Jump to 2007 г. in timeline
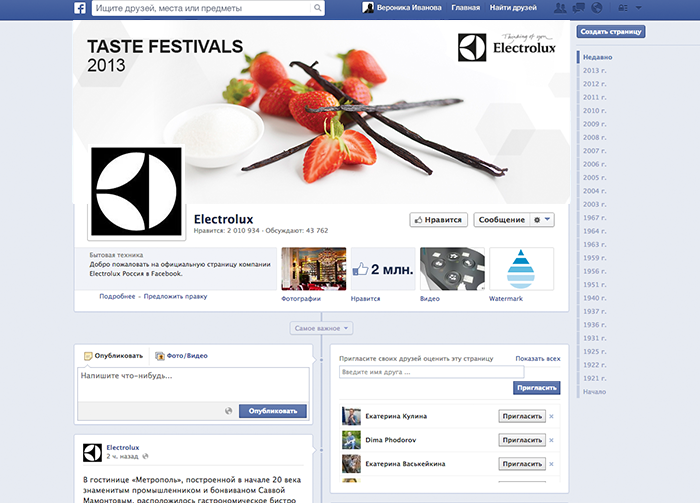700x503 pixels. [595, 151]
